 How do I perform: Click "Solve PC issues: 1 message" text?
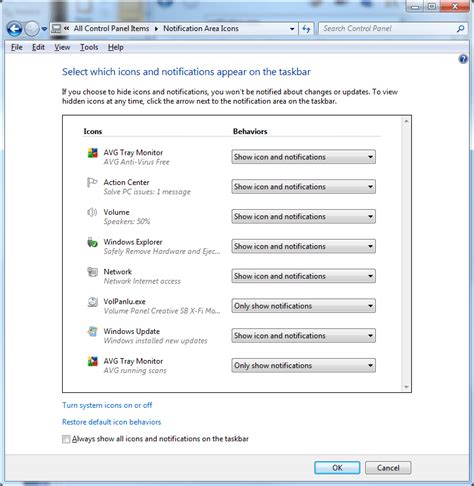point(147,192)
